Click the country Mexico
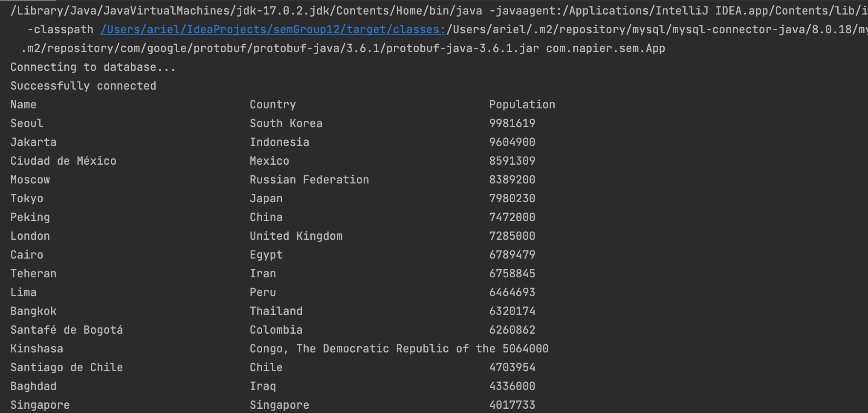Image resolution: width=868 pixels, height=413 pixels. pos(269,161)
